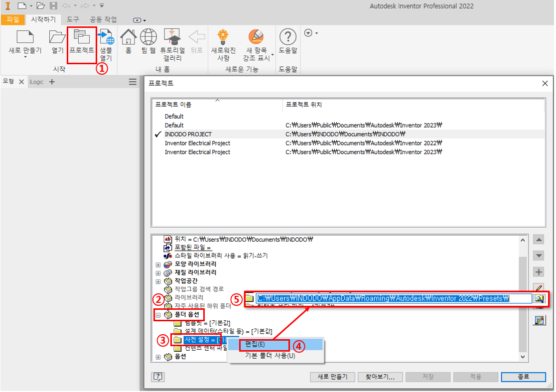Switch to 시작하기 ribbon tab
The image size is (556, 392).
click(43, 19)
